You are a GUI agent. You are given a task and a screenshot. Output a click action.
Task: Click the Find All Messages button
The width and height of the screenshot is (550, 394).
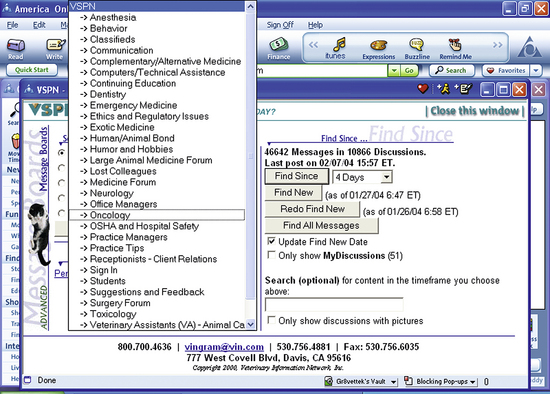coord(321,225)
